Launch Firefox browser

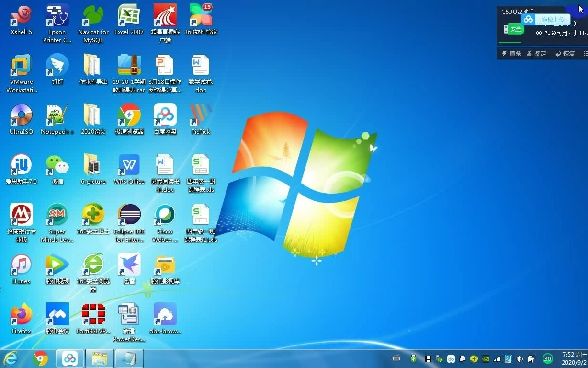click(21, 314)
